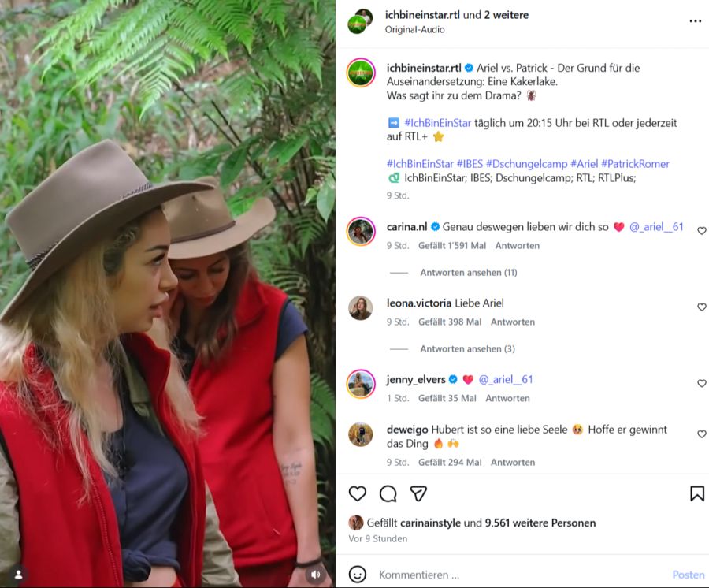The width and height of the screenshot is (709, 588).
Task: Like the post via the heart icon
Action: click(x=358, y=494)
